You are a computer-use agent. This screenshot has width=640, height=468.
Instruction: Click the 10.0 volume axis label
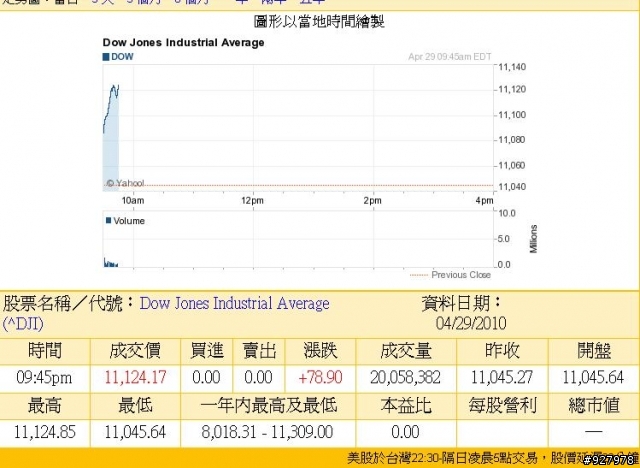(507, 213)
